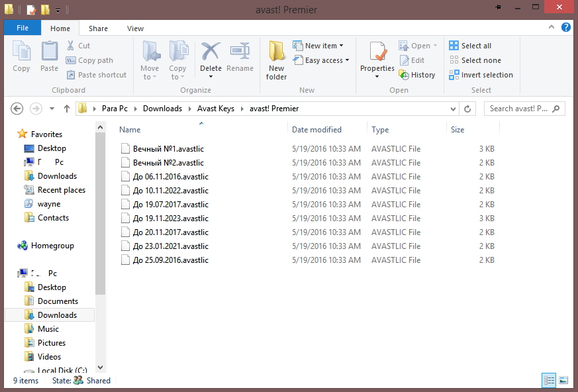Switch to Large icons view icon
The image size is (578, 392).
tap(563, 380)
